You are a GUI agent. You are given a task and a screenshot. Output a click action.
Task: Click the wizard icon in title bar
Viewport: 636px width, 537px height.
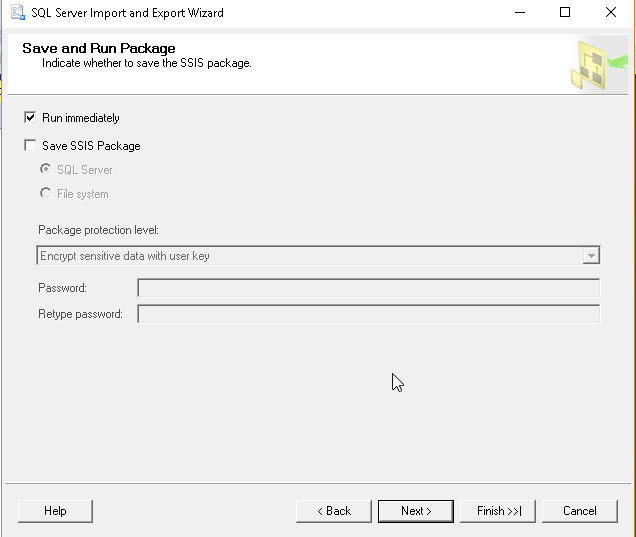pyautogui.click(x=17, y=12)
